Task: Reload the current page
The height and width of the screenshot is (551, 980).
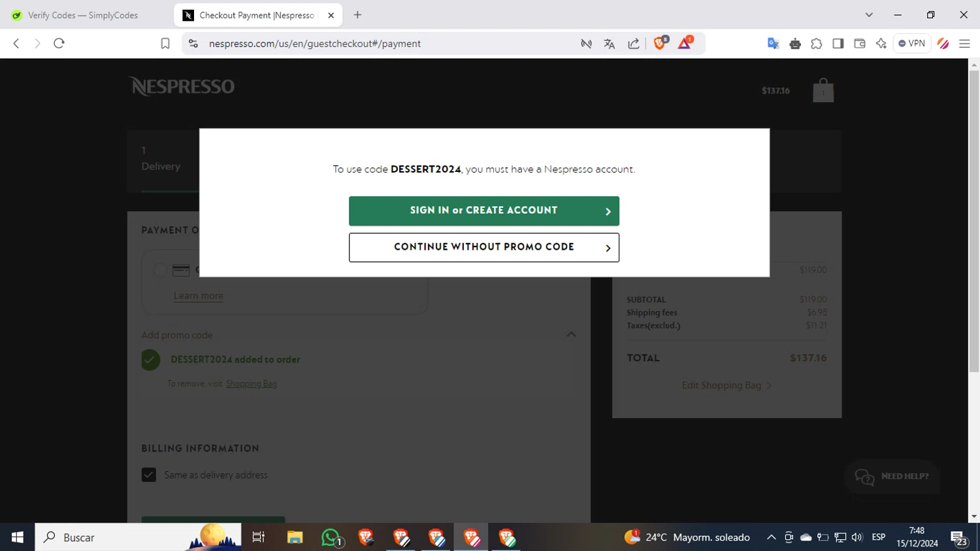Action: point(59,43)
